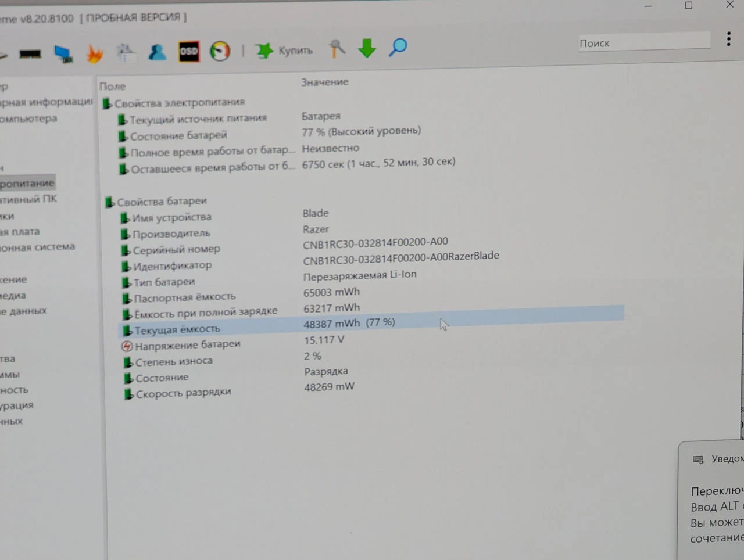This screenshot has width=744, height=560.
Task: Select the sidebar item ending in е данных
Action: point(23,311)
